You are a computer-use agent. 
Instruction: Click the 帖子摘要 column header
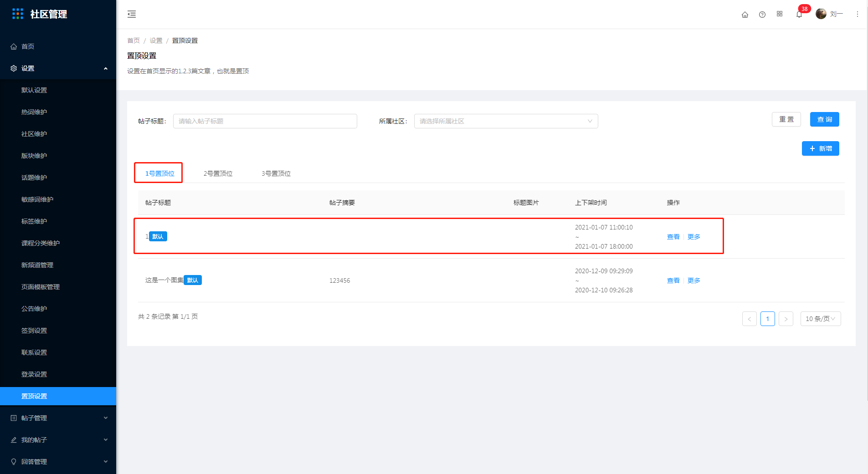(x=342, y=203)
